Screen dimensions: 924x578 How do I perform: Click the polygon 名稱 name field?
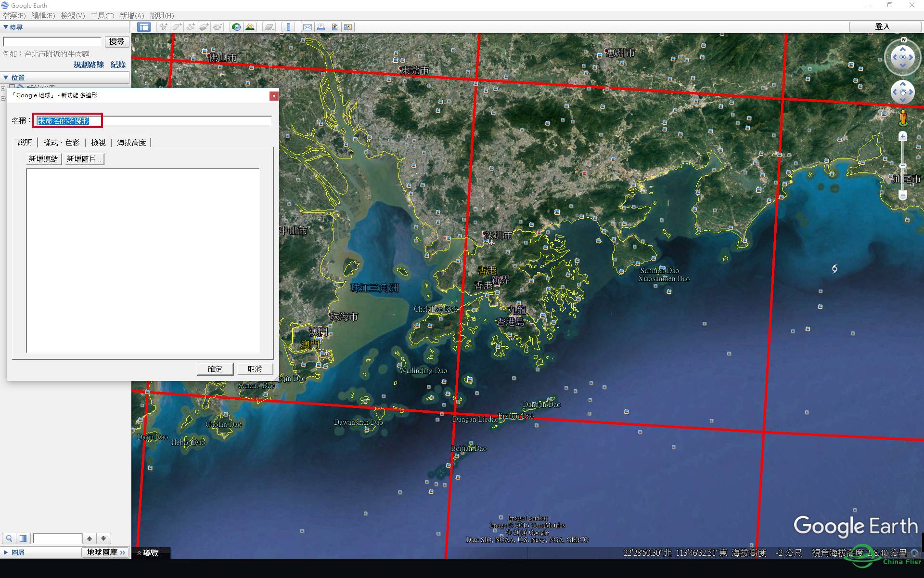154,120
